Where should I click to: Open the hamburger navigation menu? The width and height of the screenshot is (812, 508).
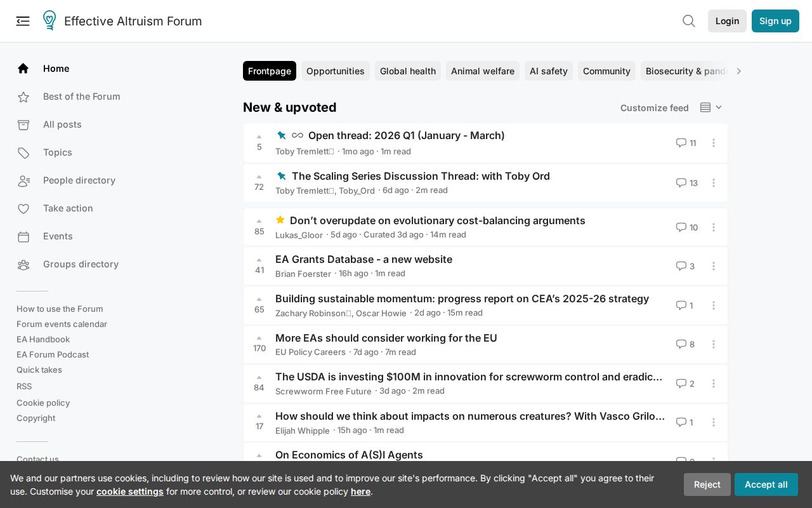(x=23, y=21)
